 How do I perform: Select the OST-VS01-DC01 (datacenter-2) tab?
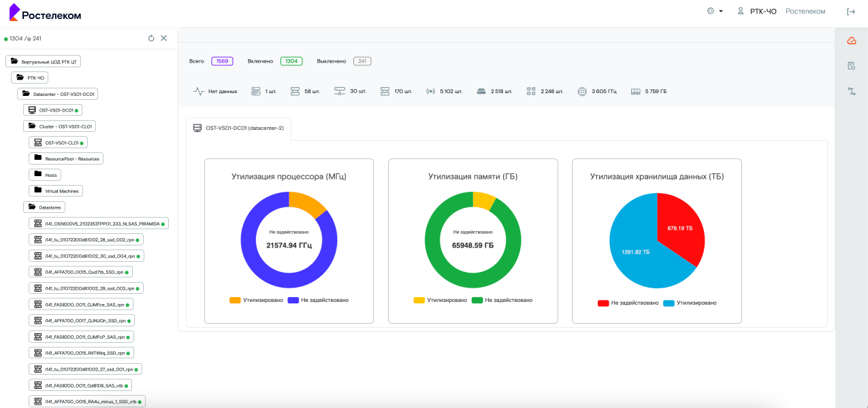pos(238,128)
